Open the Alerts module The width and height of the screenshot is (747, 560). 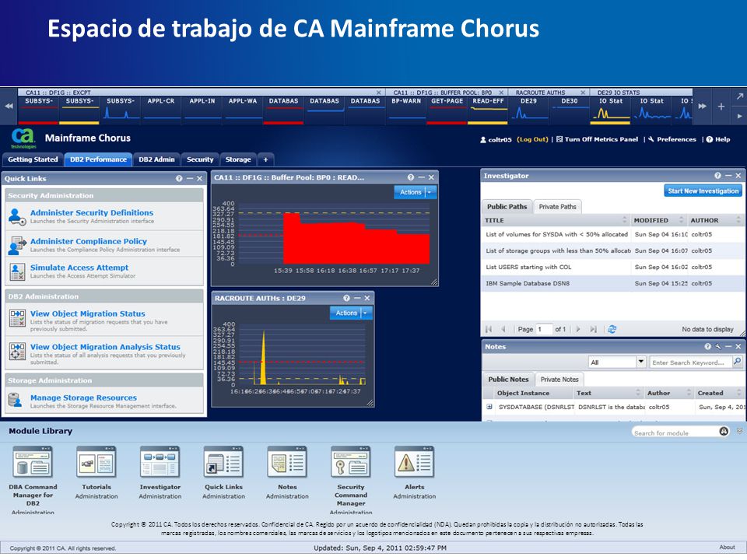(x=415, y=473)
